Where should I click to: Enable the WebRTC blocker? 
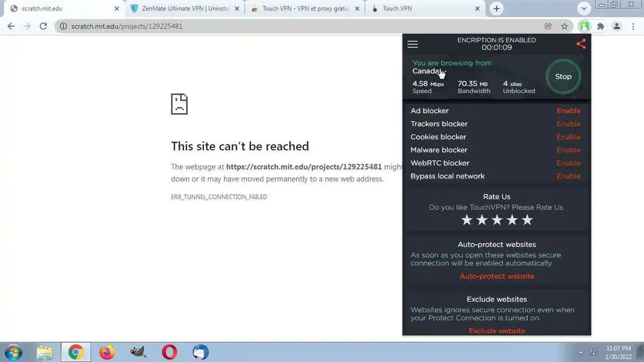[x=569, y=163]
